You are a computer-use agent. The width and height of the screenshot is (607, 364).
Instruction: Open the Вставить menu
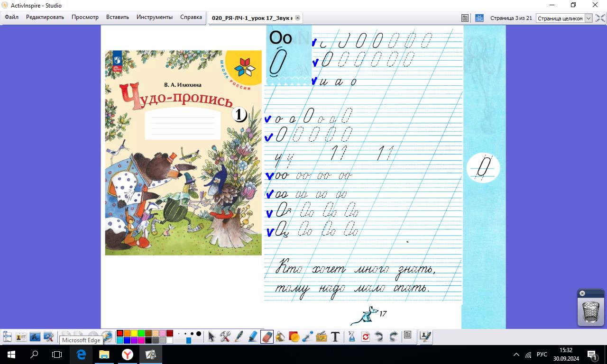tap(118, 17)
